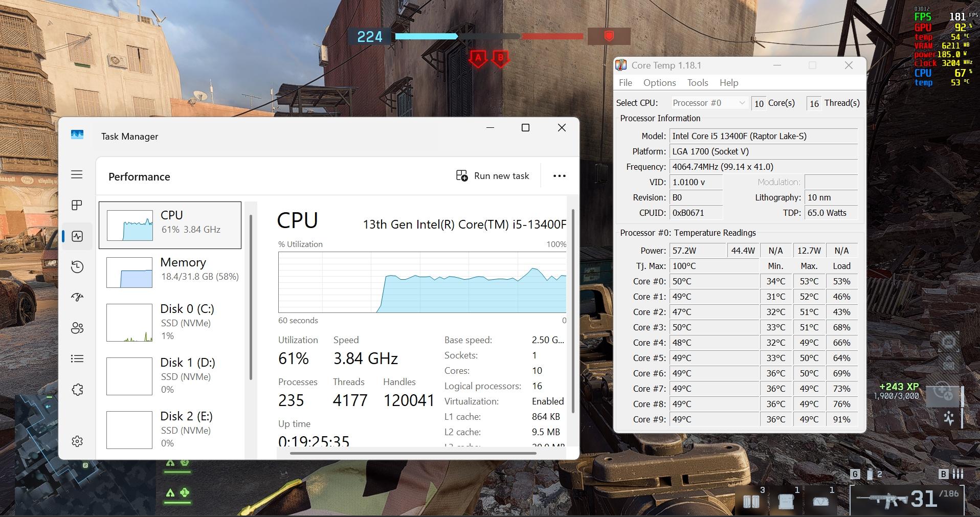Open the Services page in Task Manager
This screenshot has width=980, height=517.
point(77,390)
